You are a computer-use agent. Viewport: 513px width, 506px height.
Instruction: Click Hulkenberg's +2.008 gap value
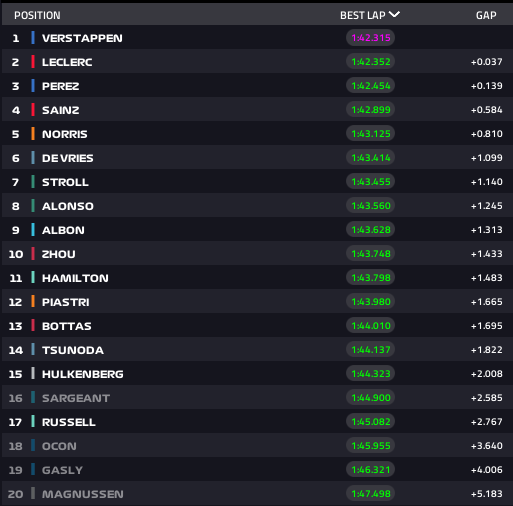[x=486, y=374]
